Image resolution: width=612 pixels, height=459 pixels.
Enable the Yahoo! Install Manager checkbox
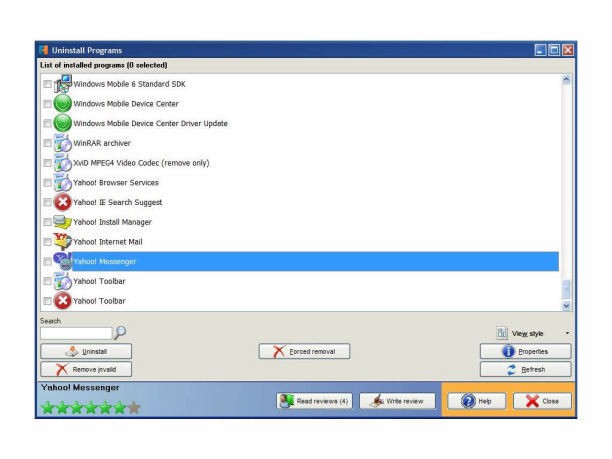click(47, 222)
